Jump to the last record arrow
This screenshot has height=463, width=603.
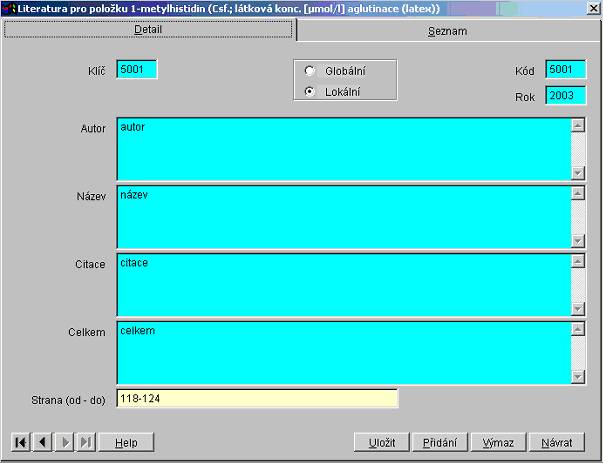[x=85, y=442]
